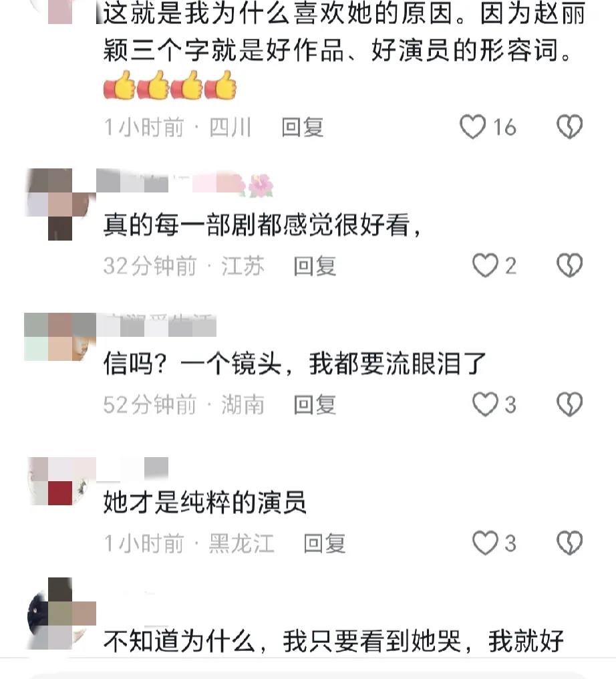Like the Hunan comment posted 52 minutes ago
This screenshot has width=616, height=679.
[x=485, y=404]
